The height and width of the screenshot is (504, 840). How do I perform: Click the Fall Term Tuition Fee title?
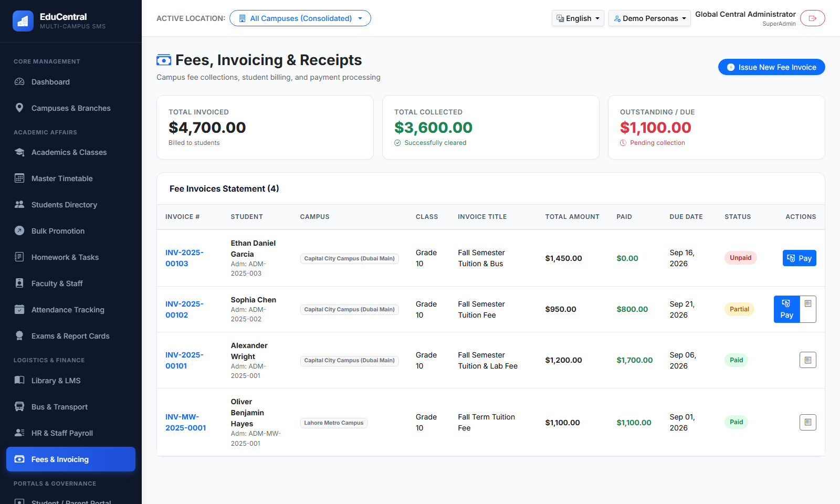pyautogui.click(x=486, y=423)
